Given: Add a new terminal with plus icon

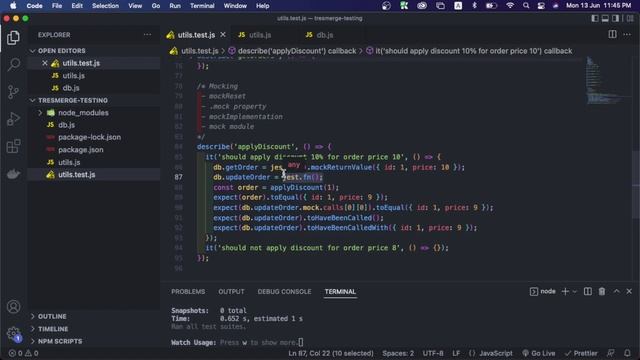Looking at the screenshot, I should 565,291.
